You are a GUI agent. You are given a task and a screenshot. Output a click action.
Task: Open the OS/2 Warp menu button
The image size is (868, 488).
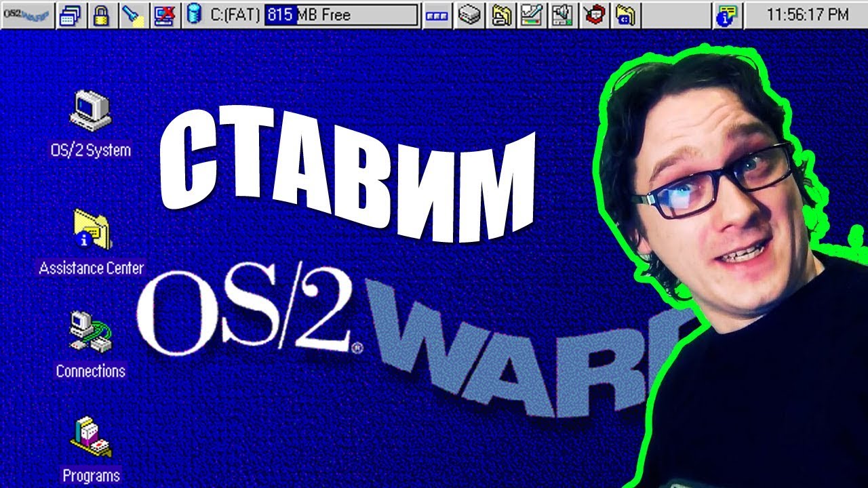(x=28, y=14)
